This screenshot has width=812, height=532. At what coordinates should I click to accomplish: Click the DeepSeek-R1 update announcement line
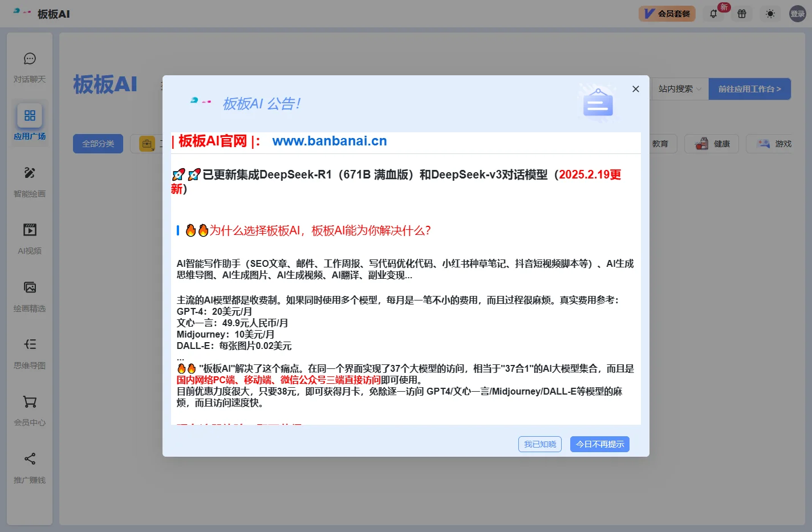[396, 181]
